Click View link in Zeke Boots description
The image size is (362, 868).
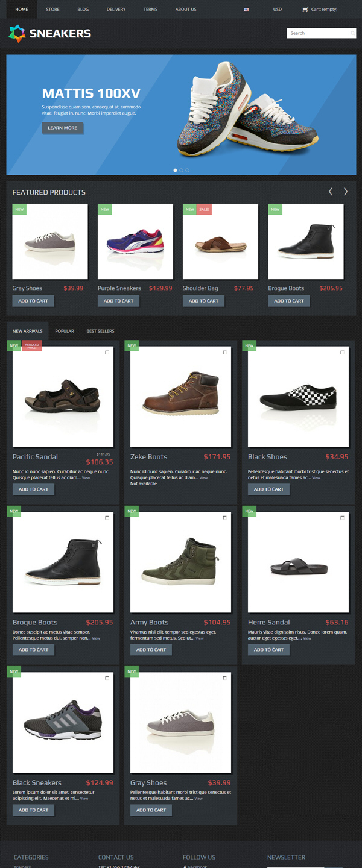point(204,478)
